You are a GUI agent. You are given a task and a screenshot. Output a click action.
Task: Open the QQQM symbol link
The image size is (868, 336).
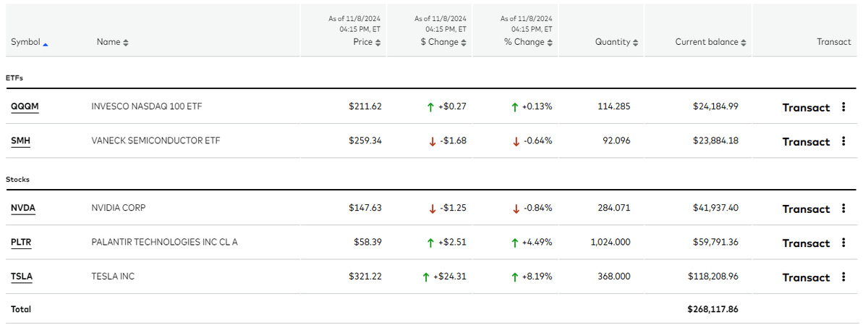coord(25,106)
